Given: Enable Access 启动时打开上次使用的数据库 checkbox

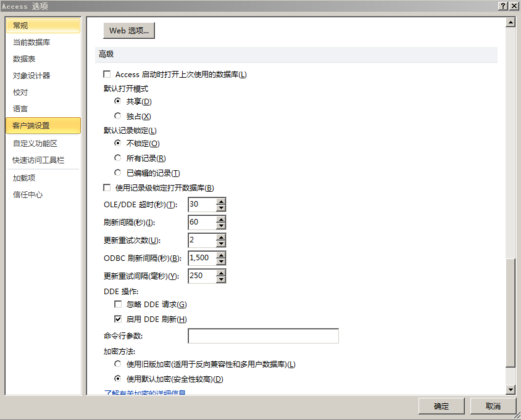Looking at the screenshot, I should 107,75.
